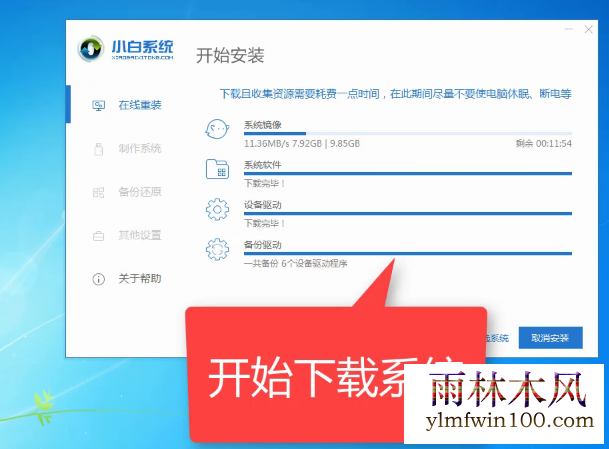
Task: Open 其他设置 sidebar item
Action: pyautogui.click(x=140, y=235)
